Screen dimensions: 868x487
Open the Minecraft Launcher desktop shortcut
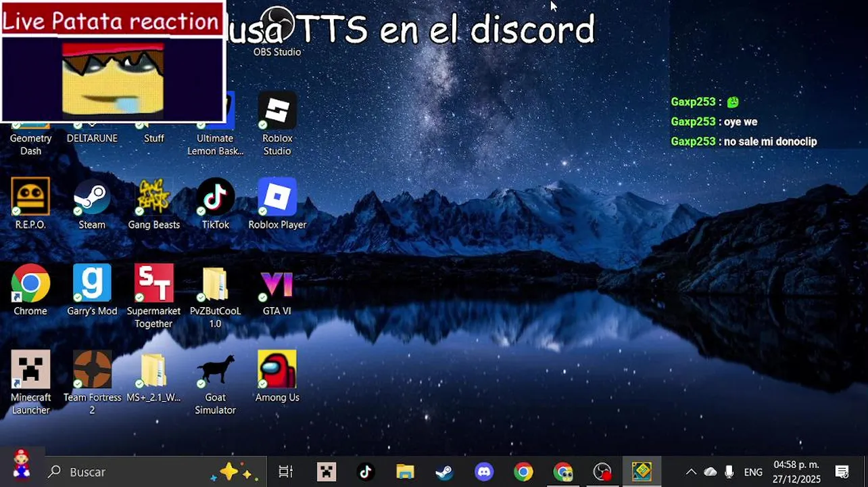[30, 383]
